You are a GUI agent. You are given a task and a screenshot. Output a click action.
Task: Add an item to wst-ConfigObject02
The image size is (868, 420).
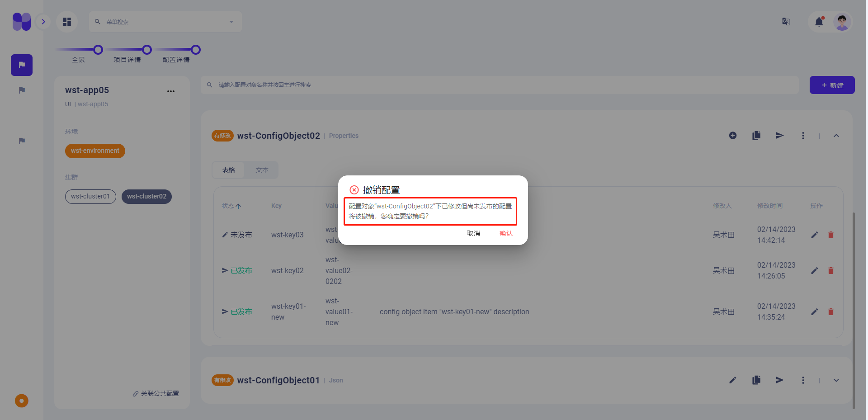(x=733, y=136)
